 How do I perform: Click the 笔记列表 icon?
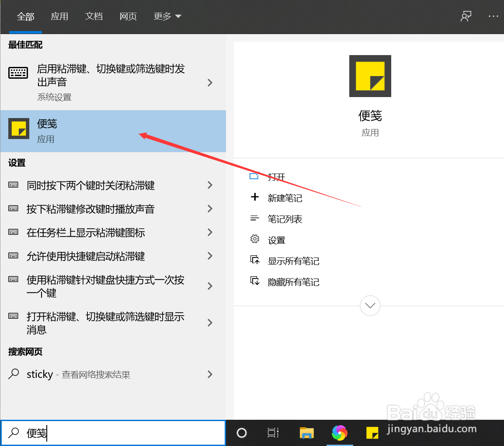click(x=255, y=218)
